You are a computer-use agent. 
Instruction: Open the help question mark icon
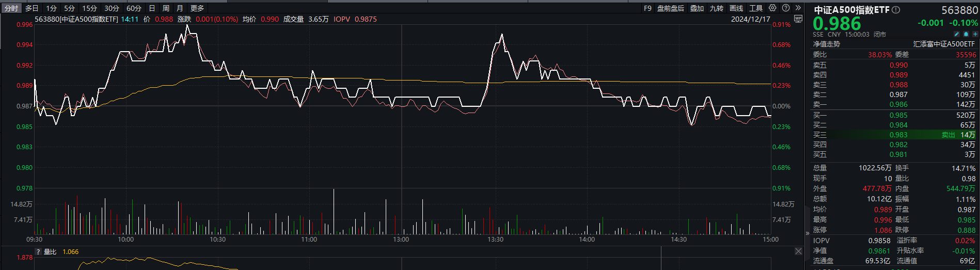786,8
